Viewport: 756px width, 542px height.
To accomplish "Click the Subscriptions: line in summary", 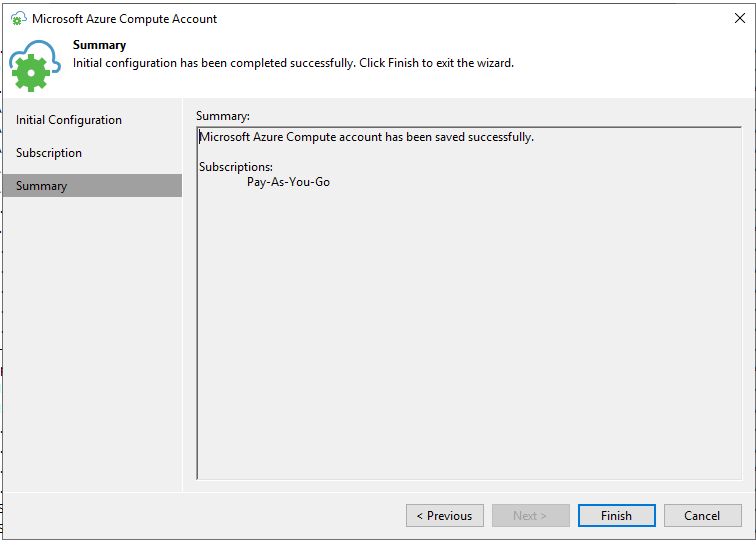I will [236, 167].
